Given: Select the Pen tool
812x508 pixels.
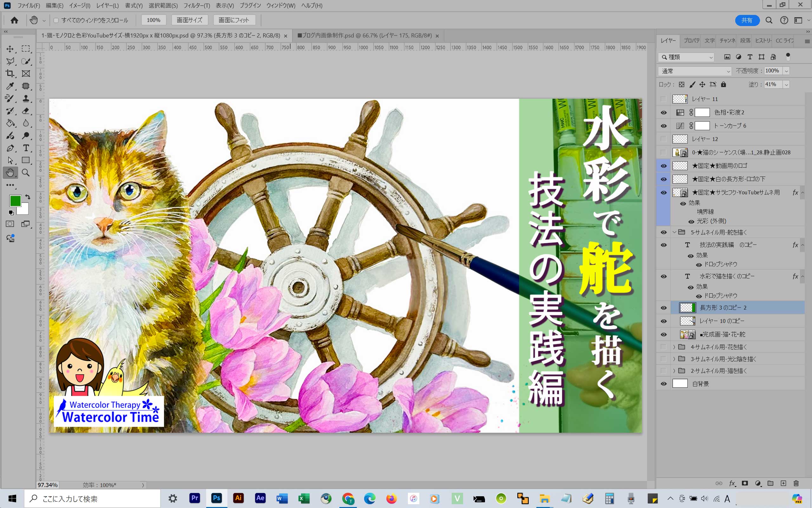Looking at the screenshot, I should (10, 148).
